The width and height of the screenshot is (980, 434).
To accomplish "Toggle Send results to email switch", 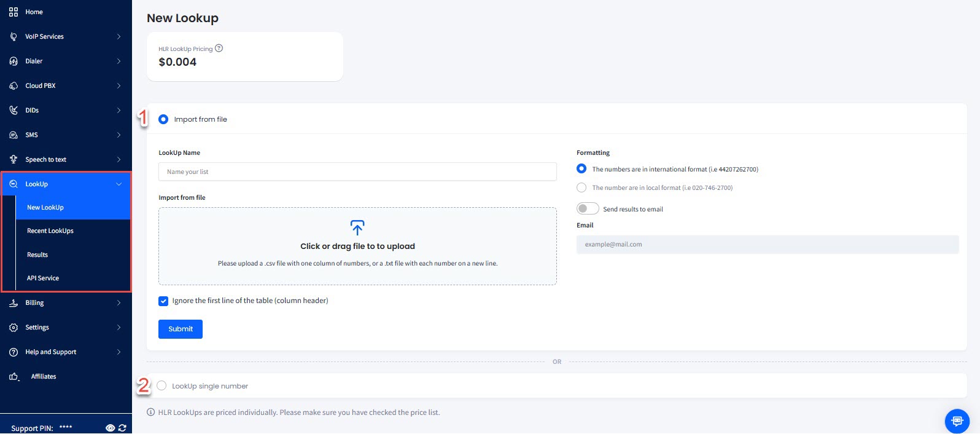I will click(x=588, y=208).
